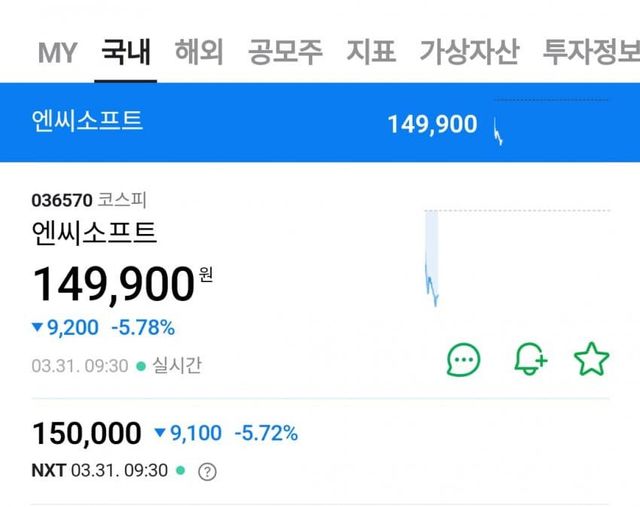
Task: Select the 국내 tab
Action: [127, 52]
